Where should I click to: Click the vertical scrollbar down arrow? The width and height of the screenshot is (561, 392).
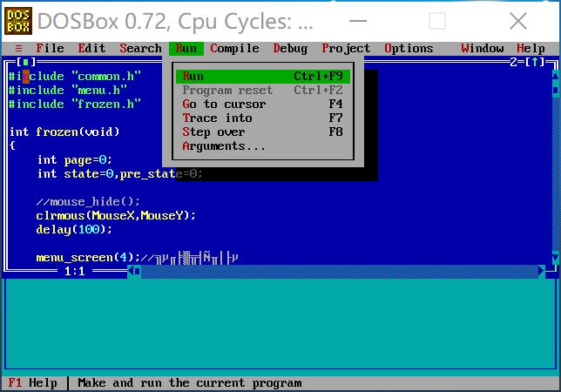555,258
